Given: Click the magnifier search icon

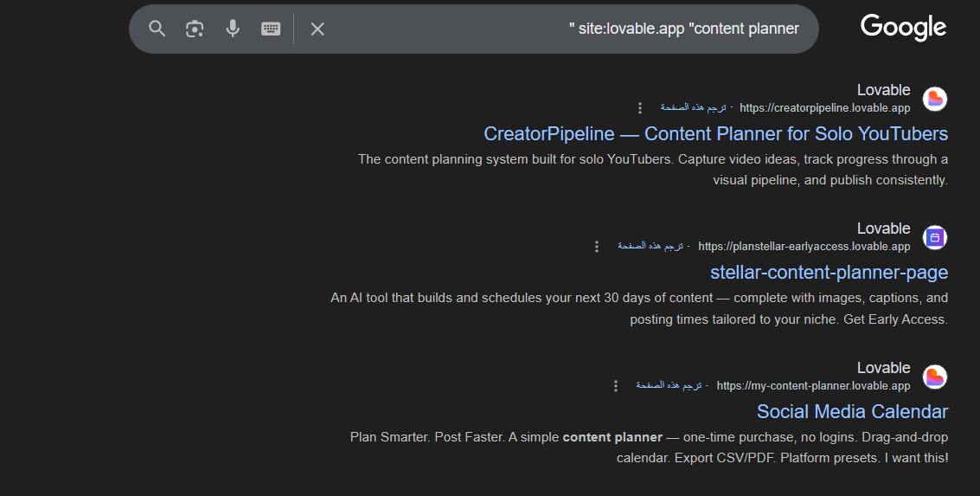Looking at the screenshot, I should (x=157, y=29).
